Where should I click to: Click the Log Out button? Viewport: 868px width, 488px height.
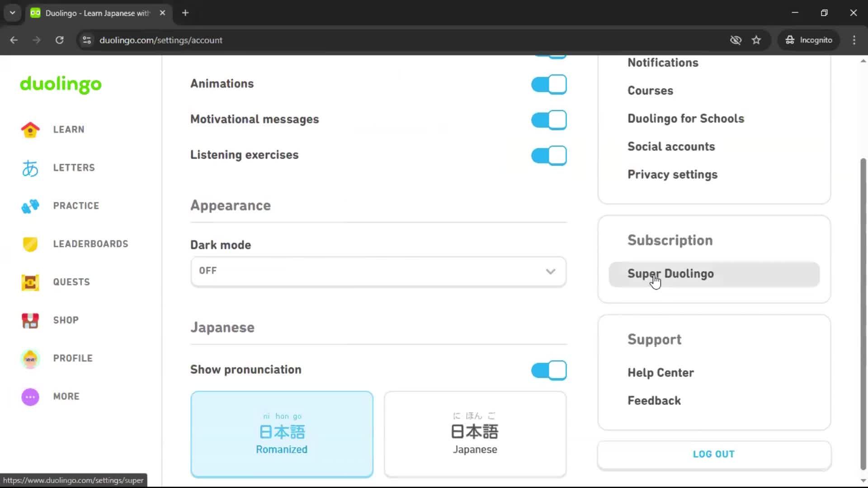[713, 454]
